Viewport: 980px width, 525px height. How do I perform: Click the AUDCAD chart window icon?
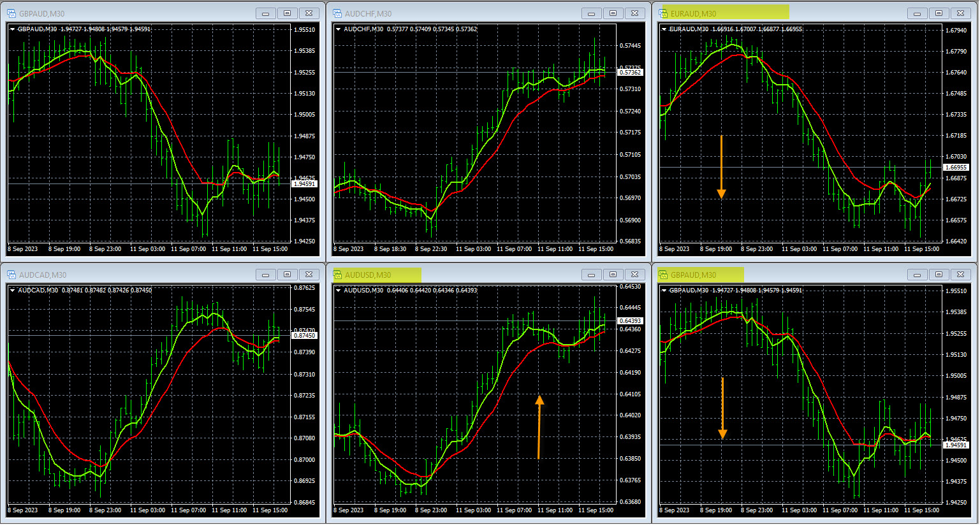[11, 275]
